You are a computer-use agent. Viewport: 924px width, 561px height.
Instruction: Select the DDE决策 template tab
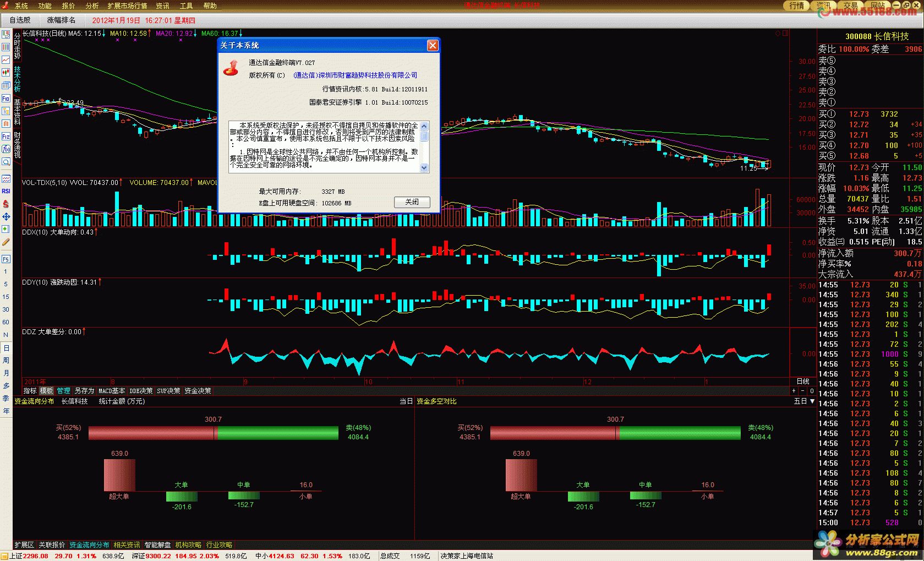[141, 391]
